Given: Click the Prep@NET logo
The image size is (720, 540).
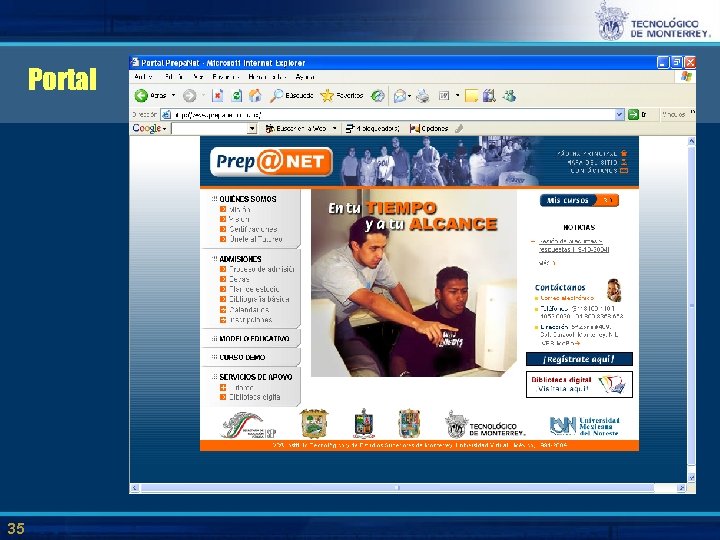Looking at the screenshot, I should coord(271,162).
